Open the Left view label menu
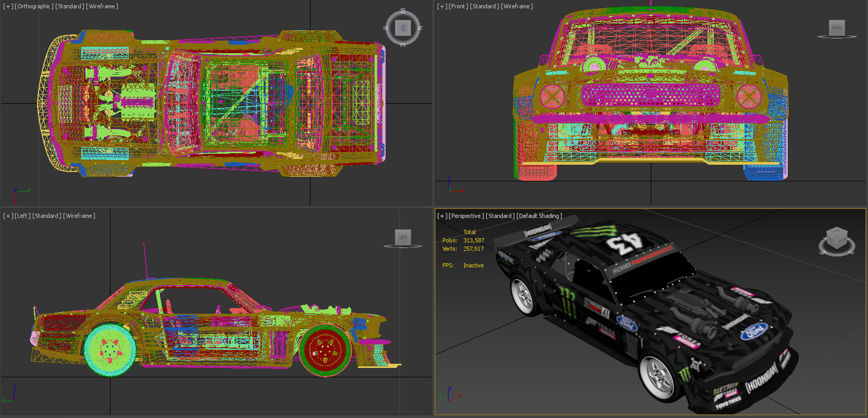 pyautogui.click(x=23, y=216)
